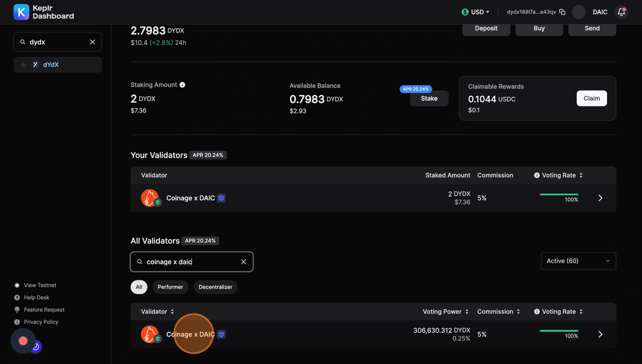Click the red record button icon
This screenshot has width=642, height=364.
23,340
